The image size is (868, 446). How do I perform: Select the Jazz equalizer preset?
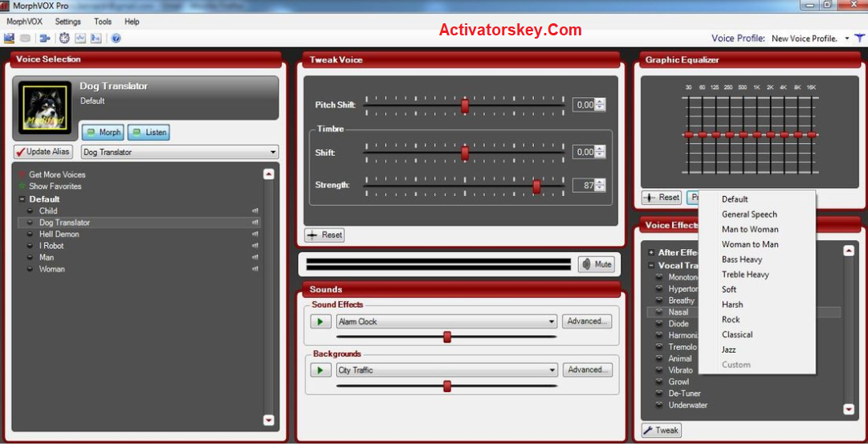[728, 350]
